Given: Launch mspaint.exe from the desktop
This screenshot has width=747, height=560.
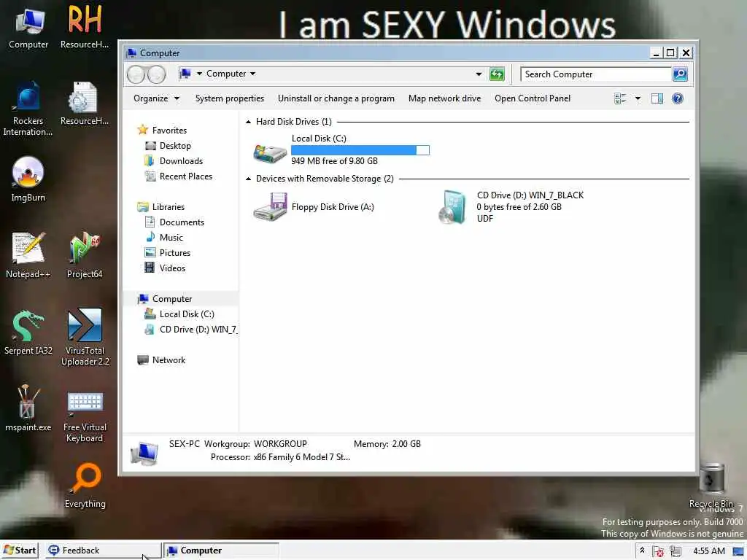Looking at the screenshot, I should click(x=28, y=408).
